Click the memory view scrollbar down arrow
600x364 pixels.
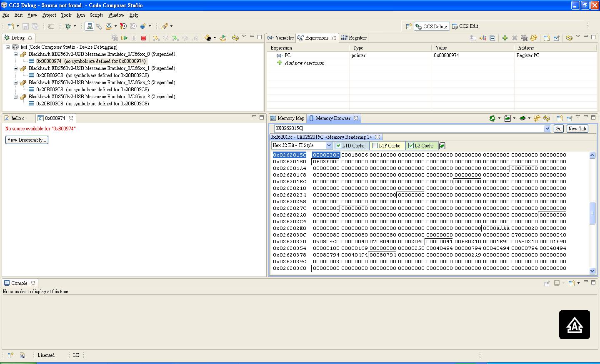592,271
